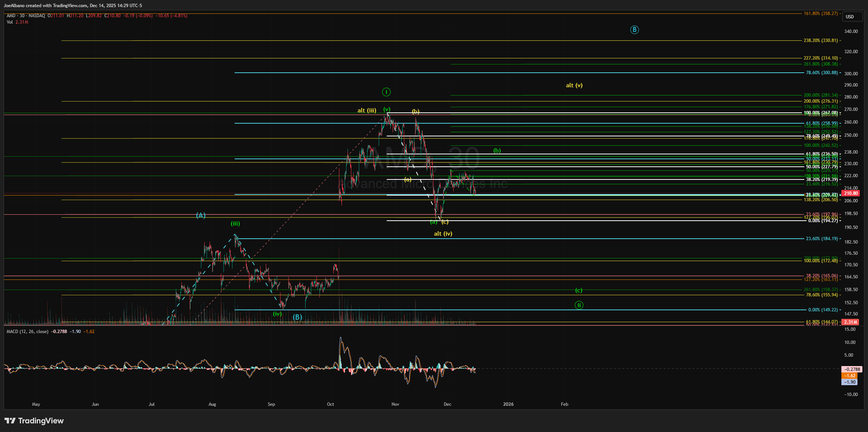Click the yellow alt (v) wave label
The height and width of the screenshot is (432, 868).
tap(574, 85)
